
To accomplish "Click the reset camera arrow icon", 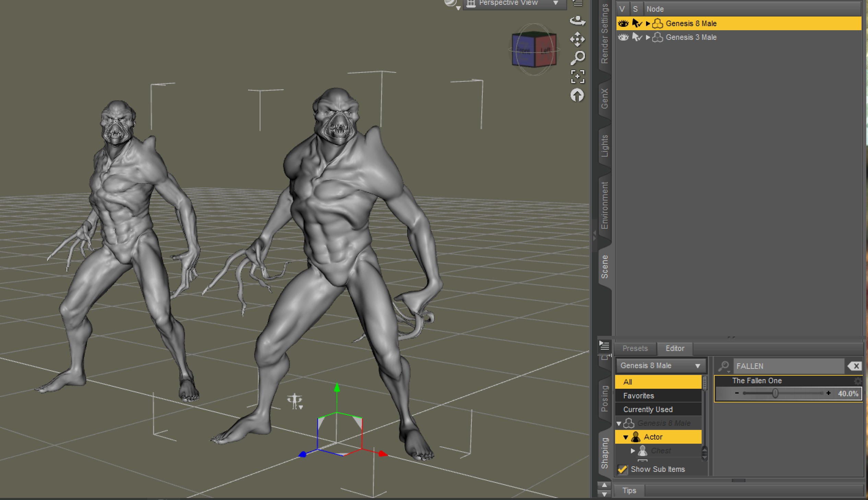I will coord(577,95).
